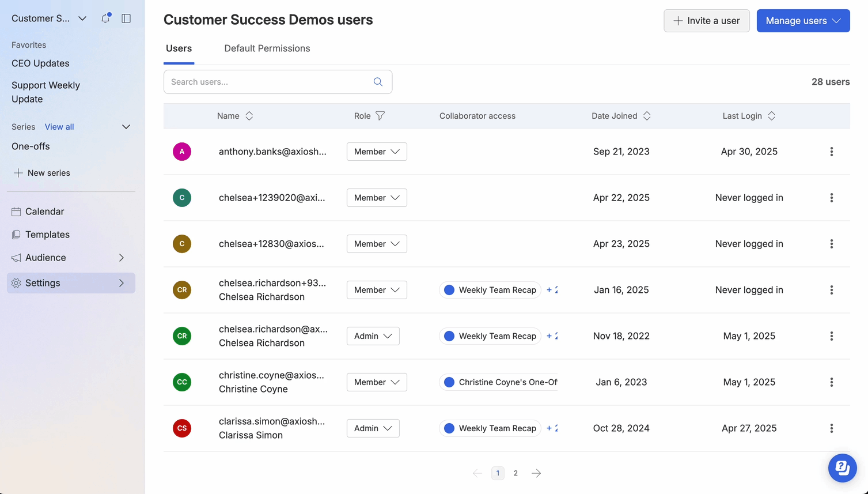Open more options for chelsea+12830 row

831,244
